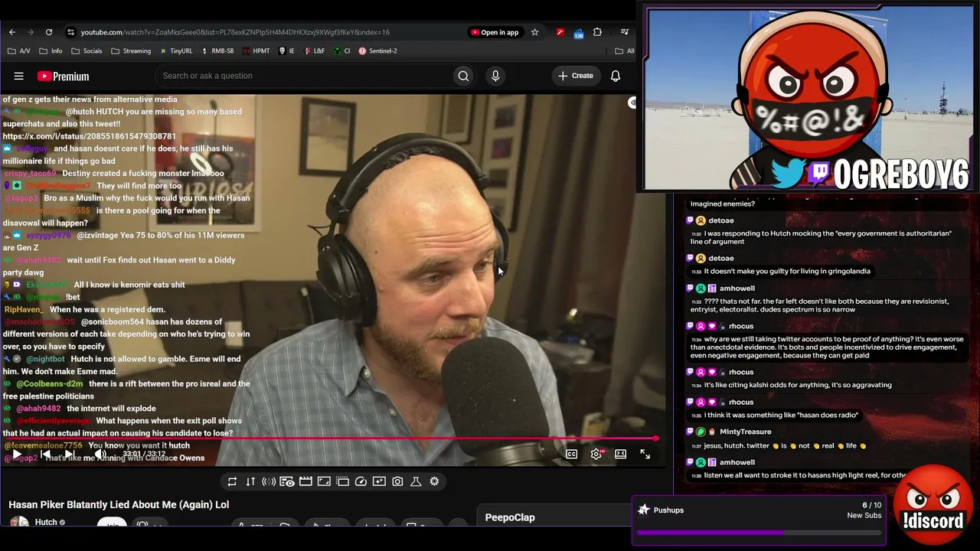Toggle the clapperboard cinema mode icon
Screen dimensions: 980x551
coord(305,481)
